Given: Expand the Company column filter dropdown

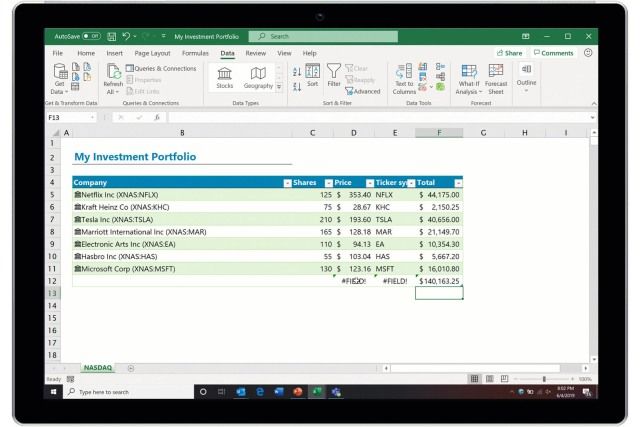Looking at the screenshot, I should pos(286,183).
